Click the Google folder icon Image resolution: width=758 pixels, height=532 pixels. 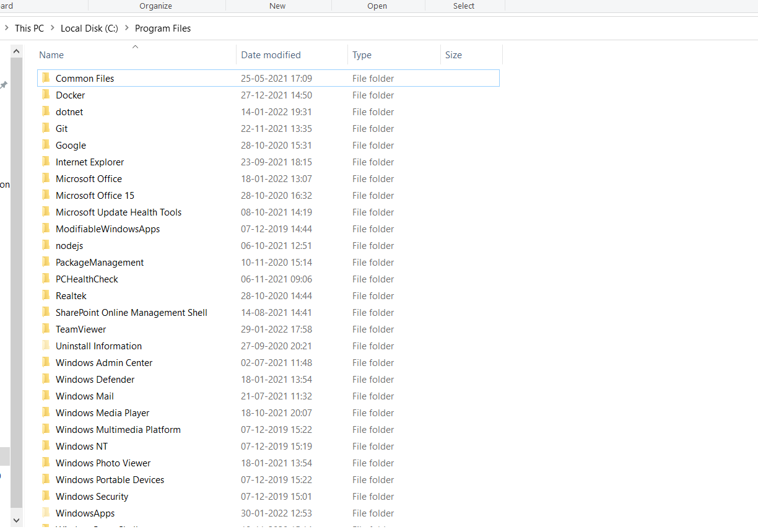coord(46,145)
